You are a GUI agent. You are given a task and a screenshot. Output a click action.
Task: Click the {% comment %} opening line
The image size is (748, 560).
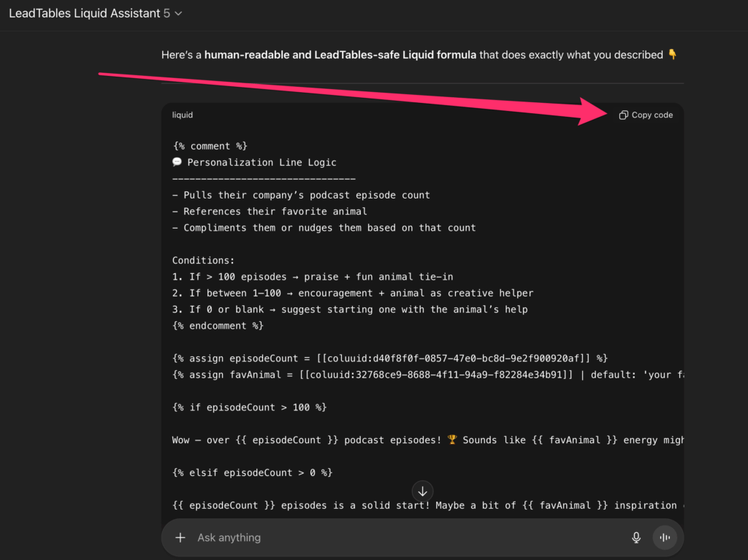[x=210, y=146]
